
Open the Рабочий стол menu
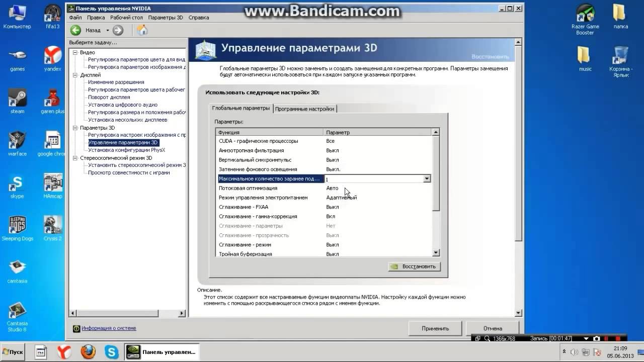[x=127, y=18]
